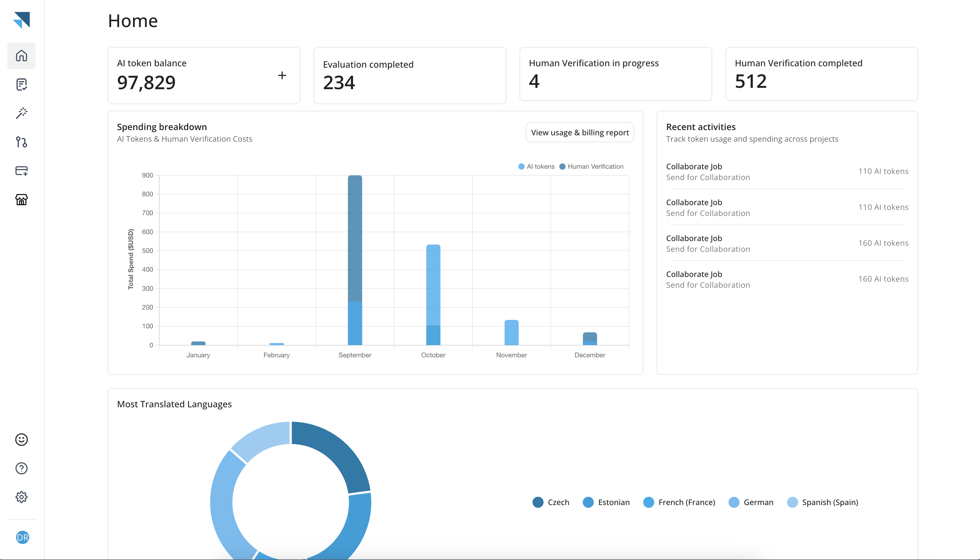Click the app logo at top left
Screen dimensions: 980x560
(x=22, y=20)
